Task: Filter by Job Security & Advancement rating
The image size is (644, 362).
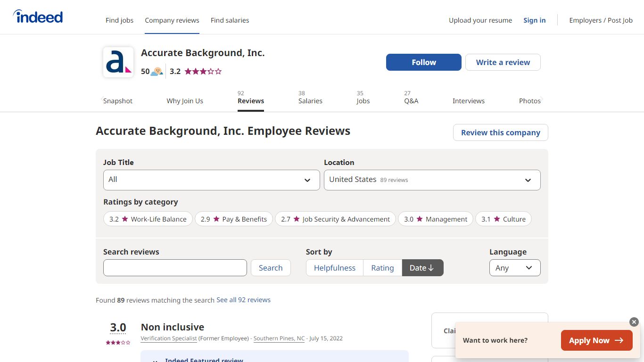Action: [335, 219]
